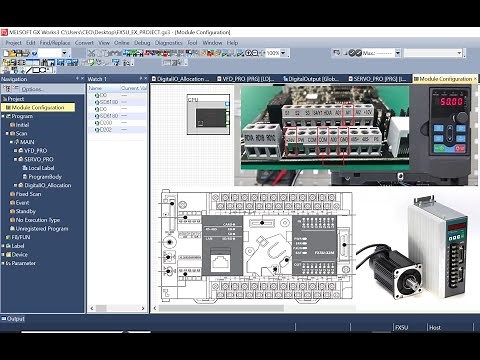Screen dimensions: 480x360
Task: Select Module Configuration in the project tree
Action: [38, 107]
